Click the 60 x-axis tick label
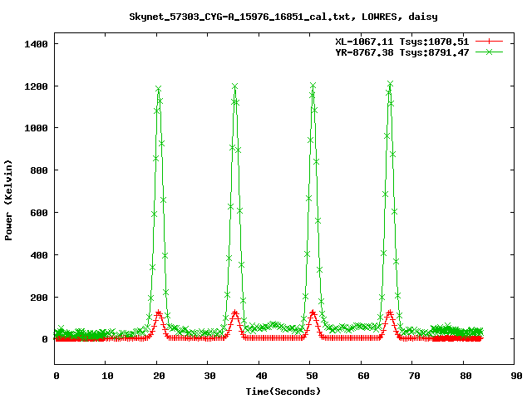This screenshot has height=399, width=532. (363, 376)
